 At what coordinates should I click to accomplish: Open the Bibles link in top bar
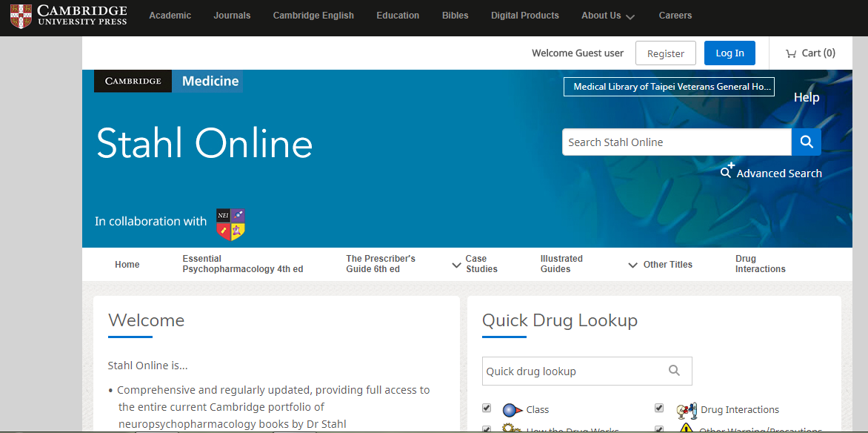[x=455, y=16]
